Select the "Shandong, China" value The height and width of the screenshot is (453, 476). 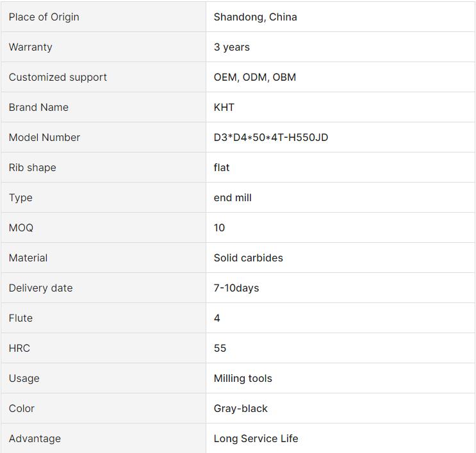click(255, 17)
